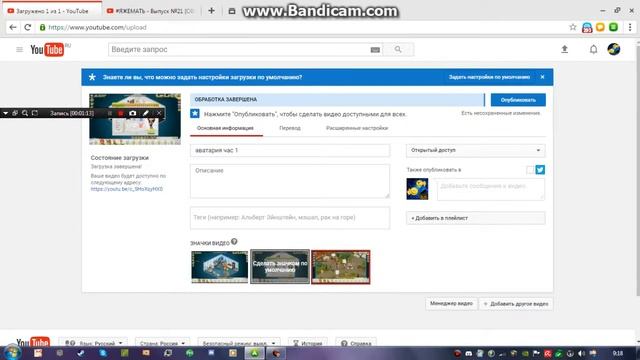Open the green browser extension icon
640x360 pixels.
tap(613, 27)
